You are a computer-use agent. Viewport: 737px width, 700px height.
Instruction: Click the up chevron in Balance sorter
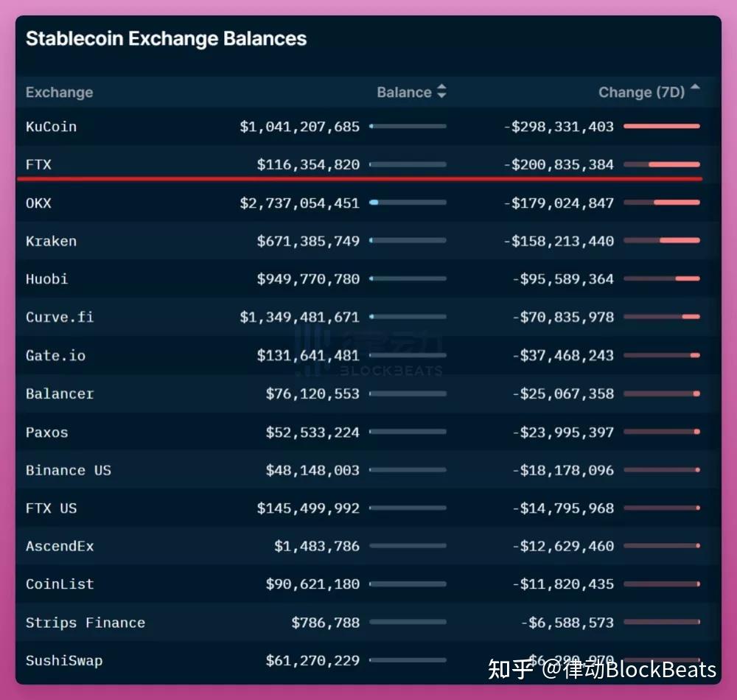click(x=441, y=88)
